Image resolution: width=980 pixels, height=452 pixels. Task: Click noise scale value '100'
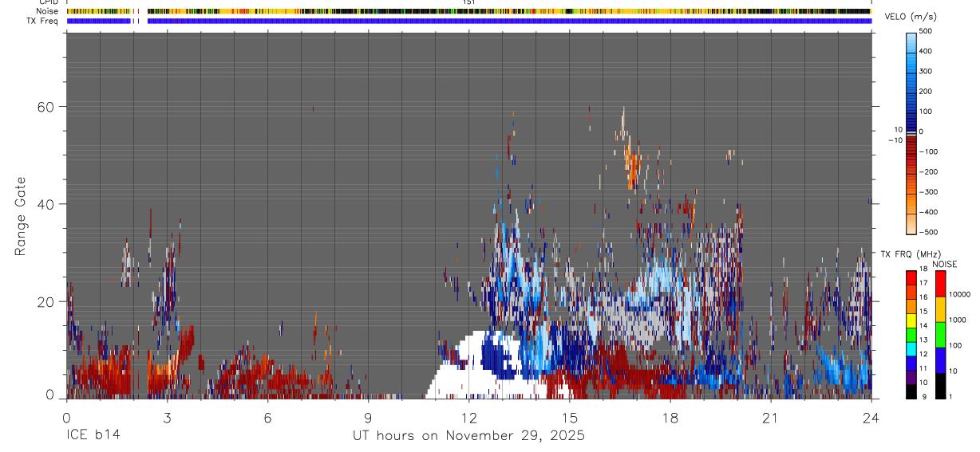click(956, 346)
